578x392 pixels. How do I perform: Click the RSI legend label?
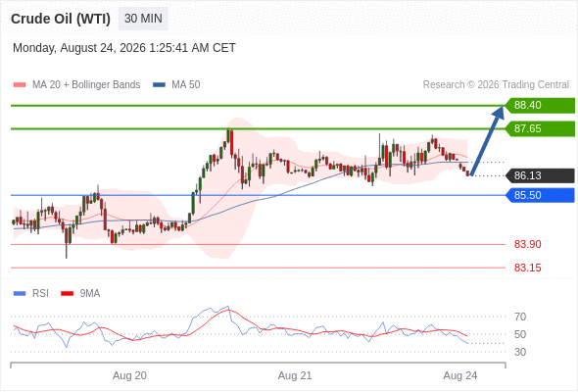pos(40,294)
